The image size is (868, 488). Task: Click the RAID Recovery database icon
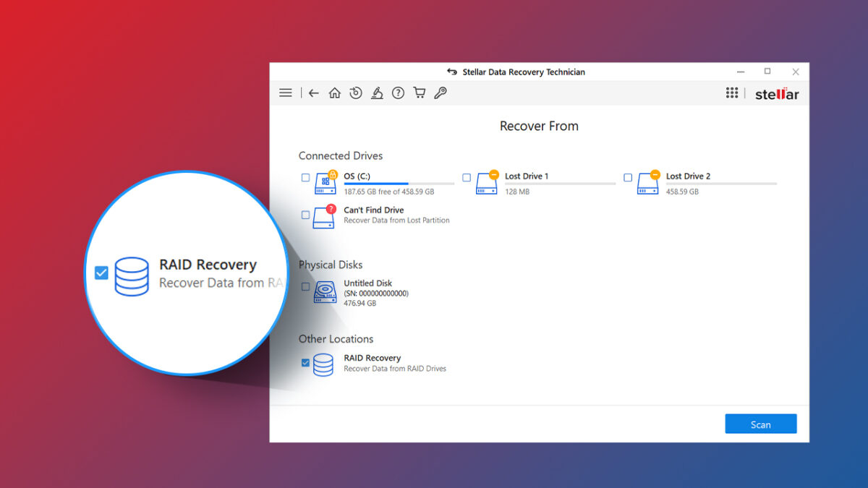point(323,364)
